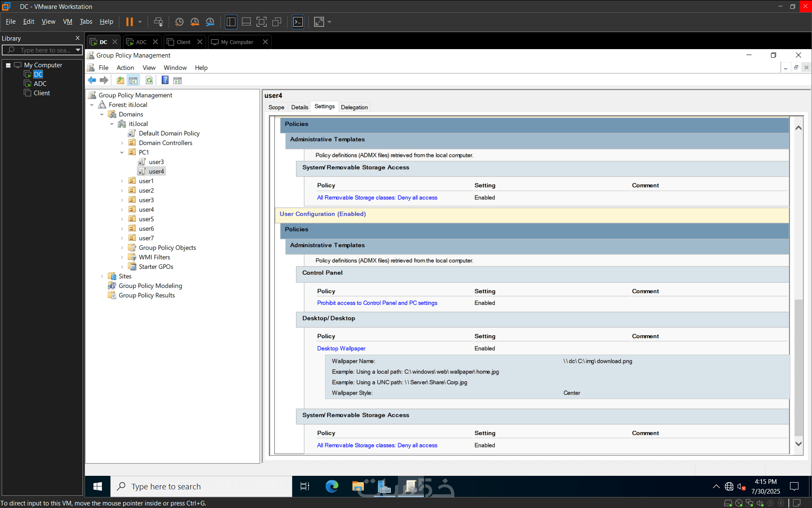Click the Windows Start button in taskbar
The width and height of the screenshot is (812, 508).
pos(98,486)
